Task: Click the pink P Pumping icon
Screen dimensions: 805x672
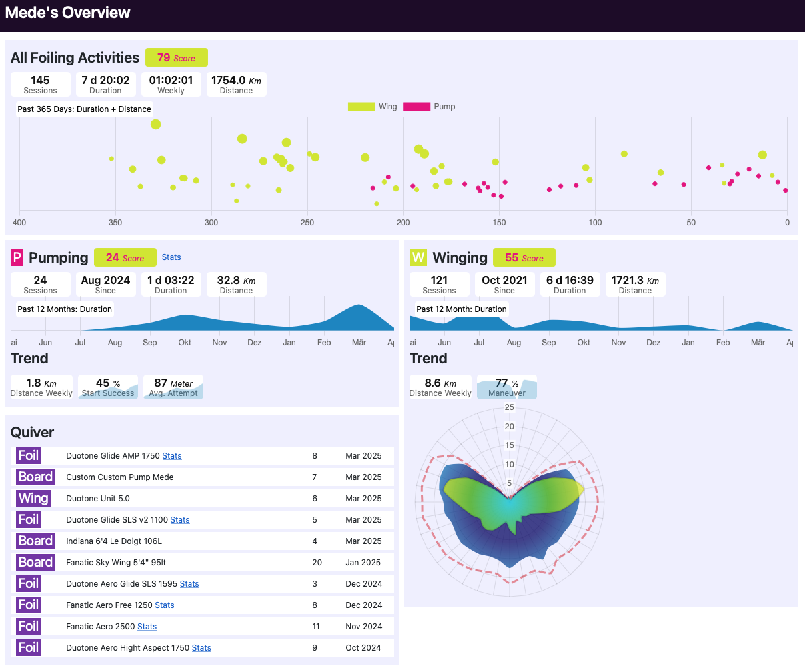Action: 17,258
